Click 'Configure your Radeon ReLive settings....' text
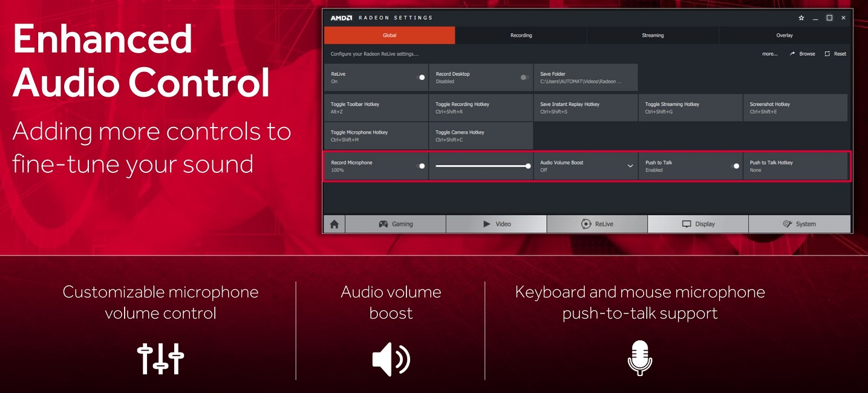This screenshot has width=868, height=393. point(374,54)
